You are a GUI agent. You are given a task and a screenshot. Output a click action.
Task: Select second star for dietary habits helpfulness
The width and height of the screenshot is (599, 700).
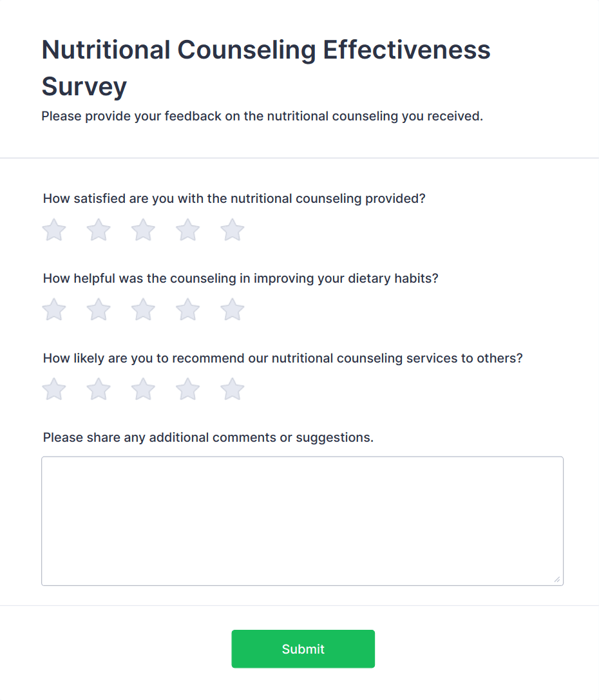(x=99, y=310)
